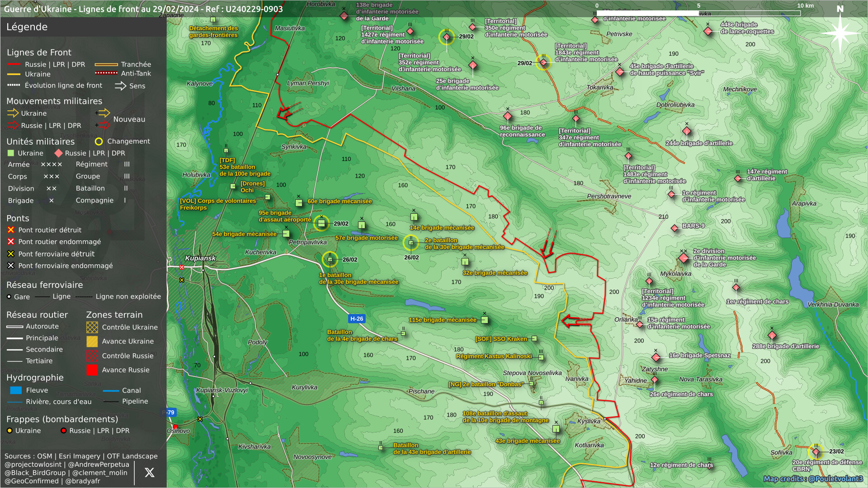868x488 pixels.
Task: Click the Map credits @Pouletvolant3 link
Action: (813, 479)
